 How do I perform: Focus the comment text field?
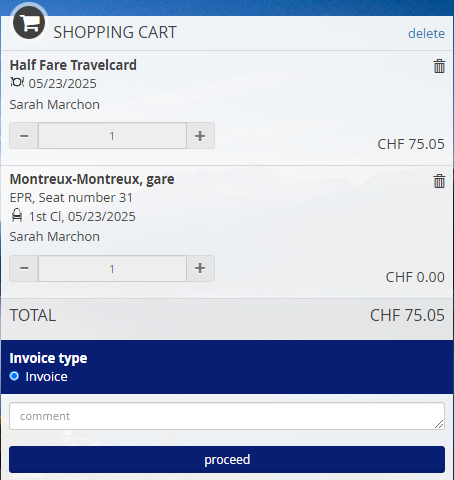(227, 416)
